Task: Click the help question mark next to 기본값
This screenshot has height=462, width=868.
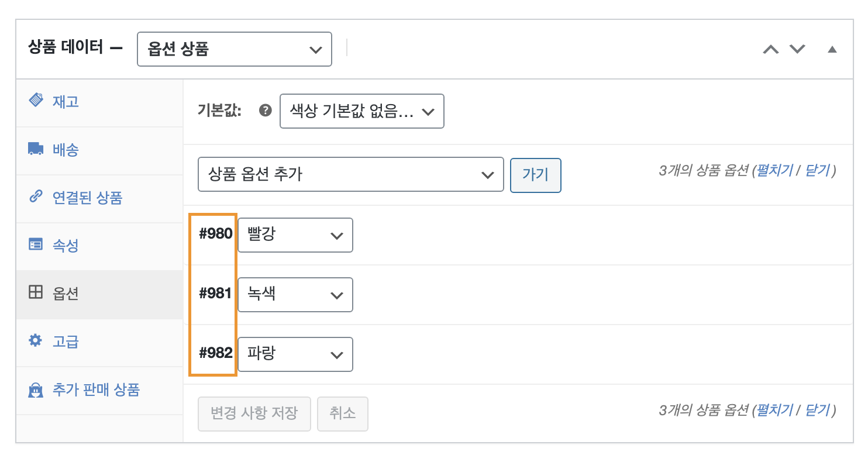Action: click(266, 111)
